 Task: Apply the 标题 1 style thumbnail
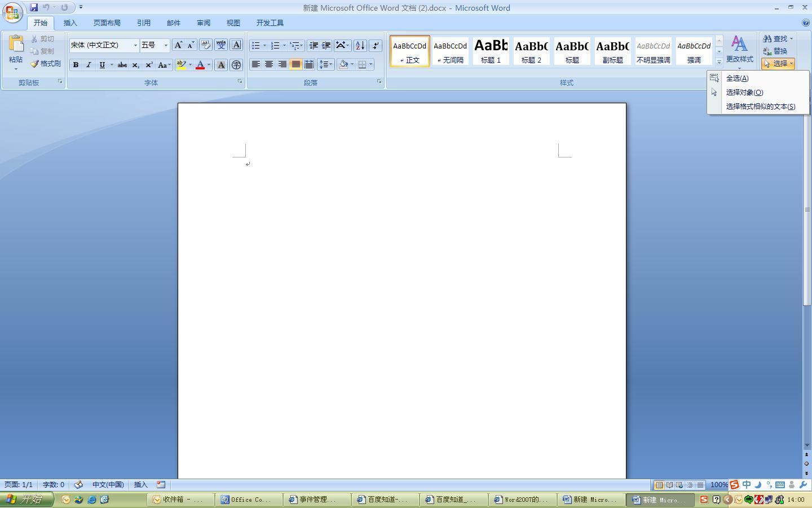point(491,51)
